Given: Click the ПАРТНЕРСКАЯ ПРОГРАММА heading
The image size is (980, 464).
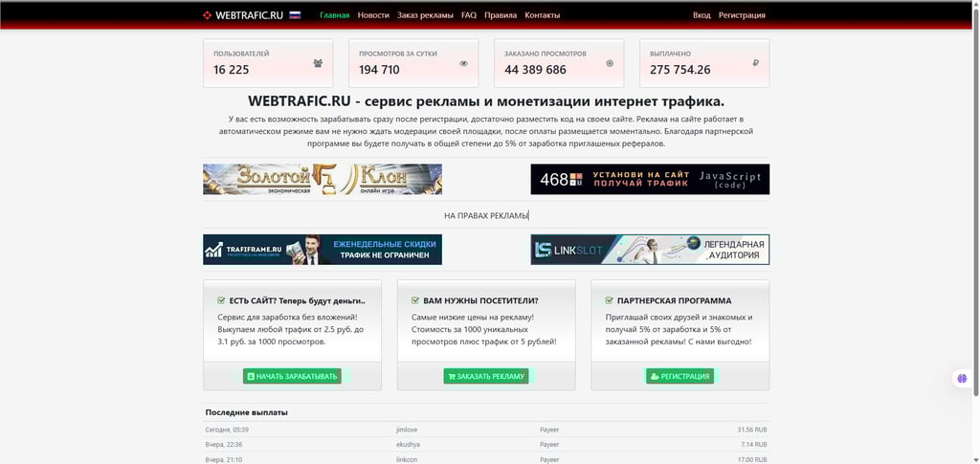Looking at the screenshot, I should [x=675, y=300].
